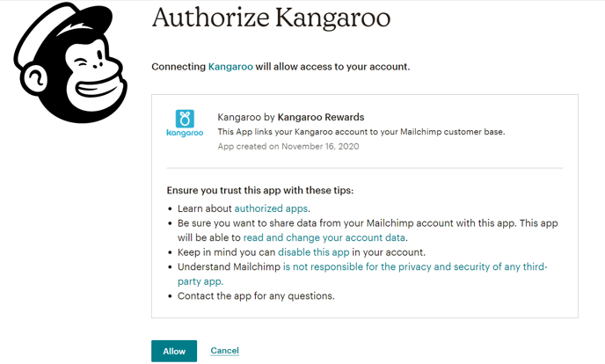Click the Be sure you want to share data tip
The height and width of the screenshot is (364, 605).
pos(368,230)
